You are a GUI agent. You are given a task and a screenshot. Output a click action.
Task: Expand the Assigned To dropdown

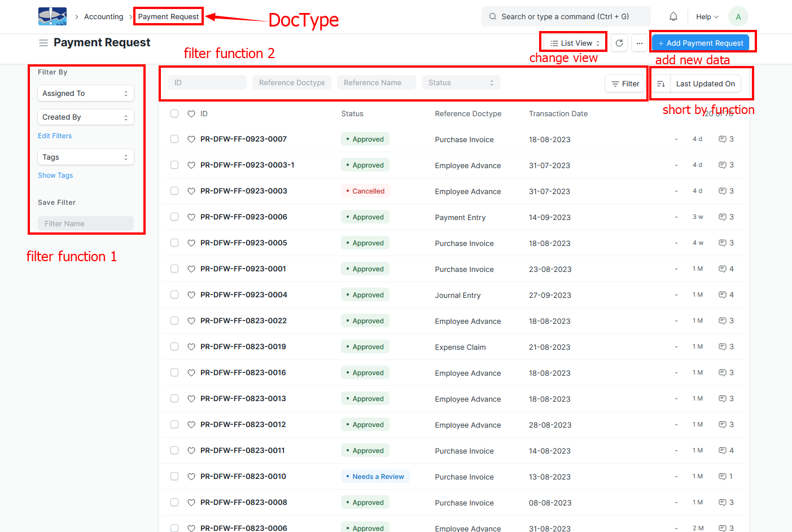(85, 94)
